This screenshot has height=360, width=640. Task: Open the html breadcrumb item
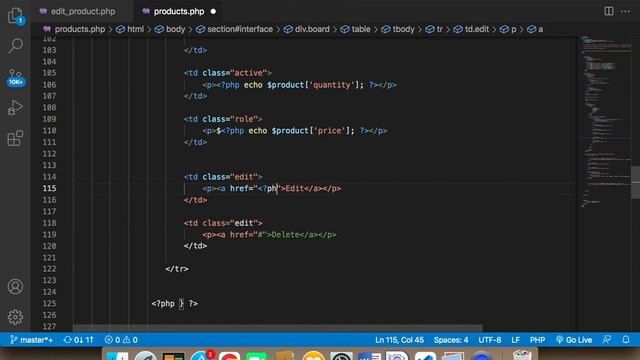pyautogui.click(x=130, y=29)
